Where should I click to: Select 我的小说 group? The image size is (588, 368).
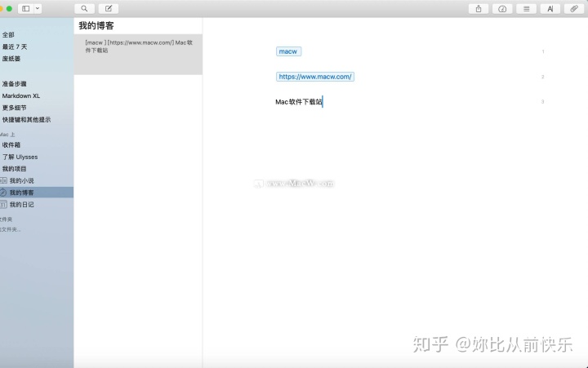[x=22, y=181]
